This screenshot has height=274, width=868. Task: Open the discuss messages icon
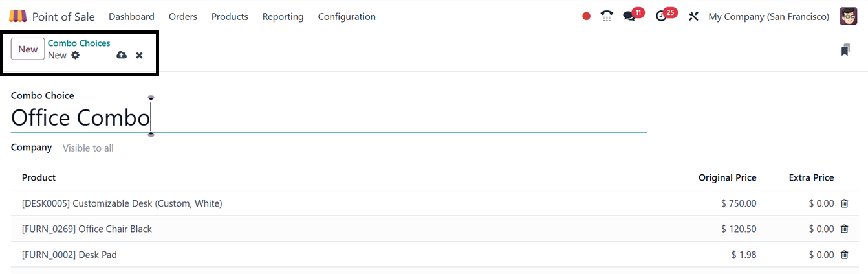[x=629, y=16]
